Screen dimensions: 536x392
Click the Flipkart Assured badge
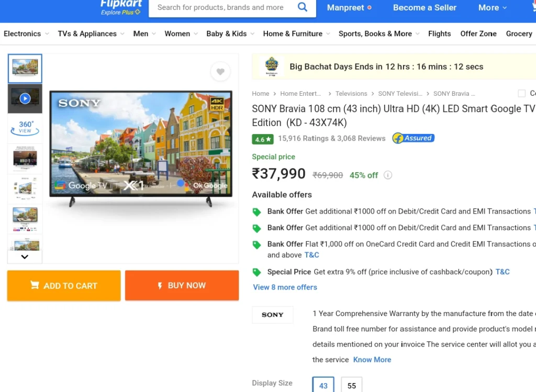coord(414,138)
